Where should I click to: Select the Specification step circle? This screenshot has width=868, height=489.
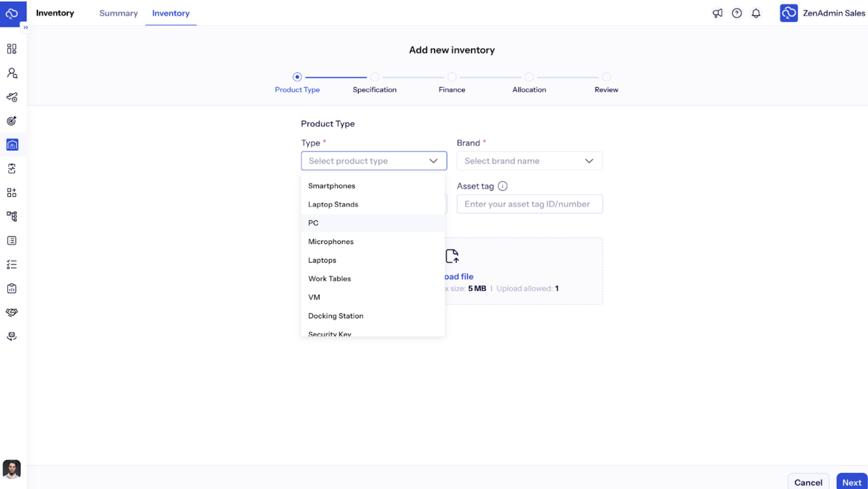(x=374, y=77)
